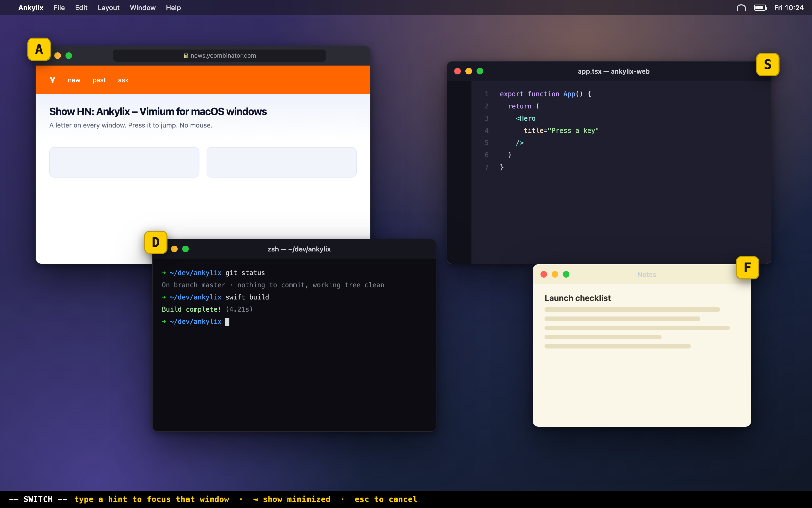Open the Edit menu
The width and height of the screenshot is (812, 508).
(x=81, y=8)
